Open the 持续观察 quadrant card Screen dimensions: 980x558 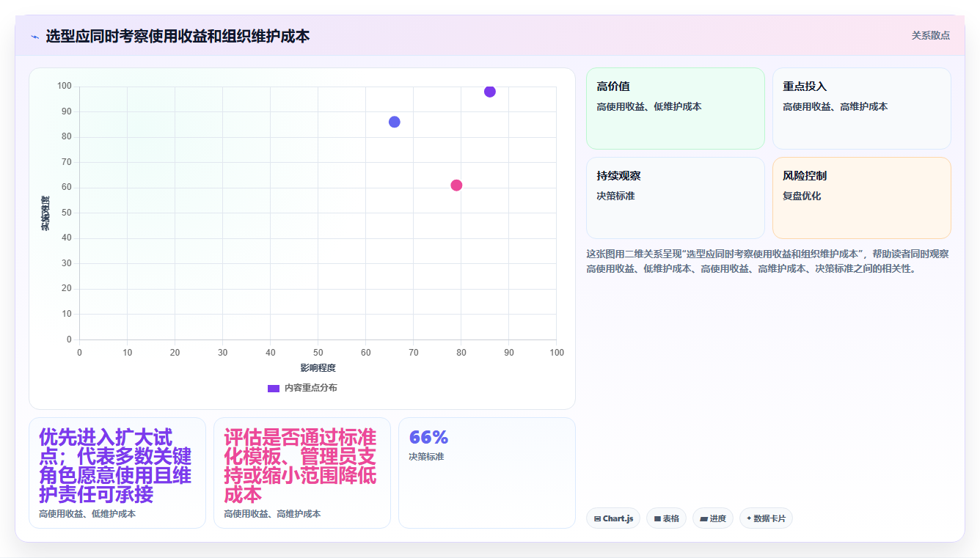(675, 198)
